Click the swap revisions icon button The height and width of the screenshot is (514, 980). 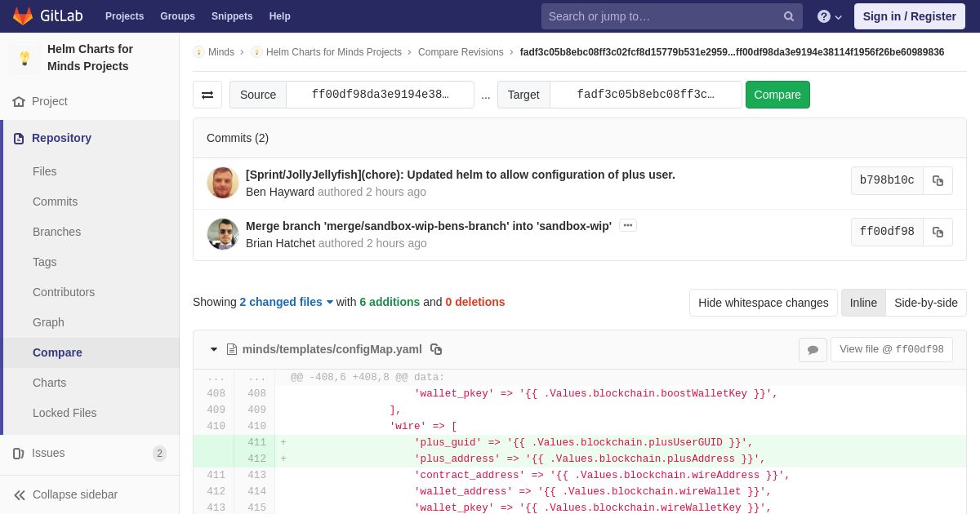click(x=207, y=95)
